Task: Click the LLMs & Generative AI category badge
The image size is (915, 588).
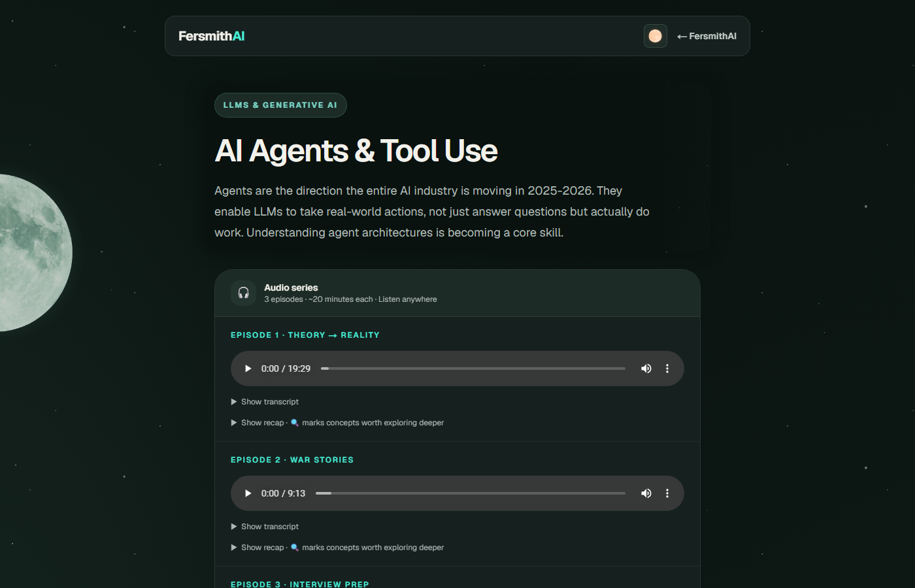Action: pyautogui.click(x=280, y=105)
